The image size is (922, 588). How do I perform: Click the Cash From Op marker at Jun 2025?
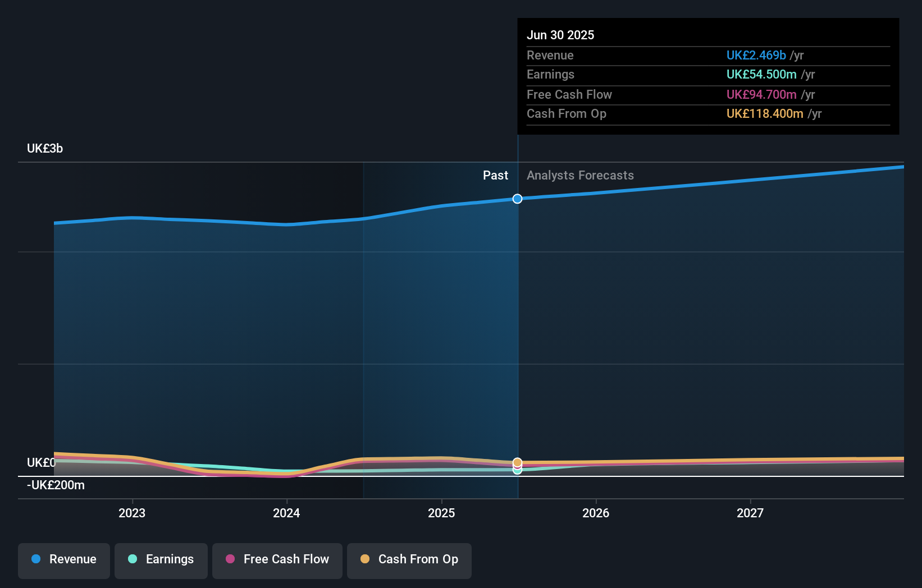coord(517,462)
